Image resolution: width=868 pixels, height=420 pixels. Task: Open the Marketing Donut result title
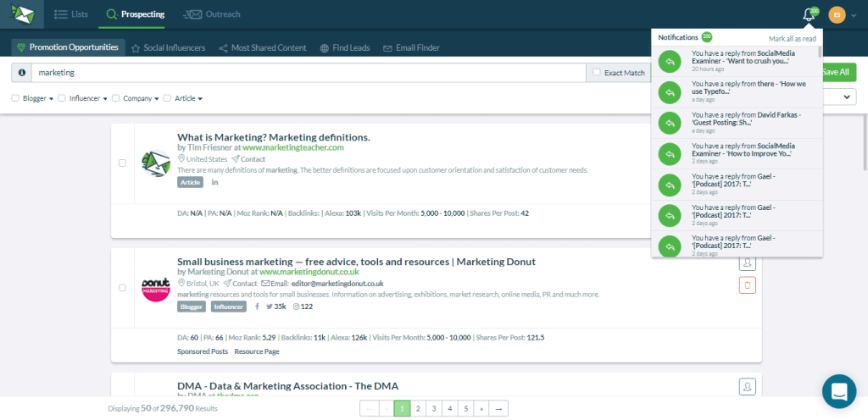point(357,262)
